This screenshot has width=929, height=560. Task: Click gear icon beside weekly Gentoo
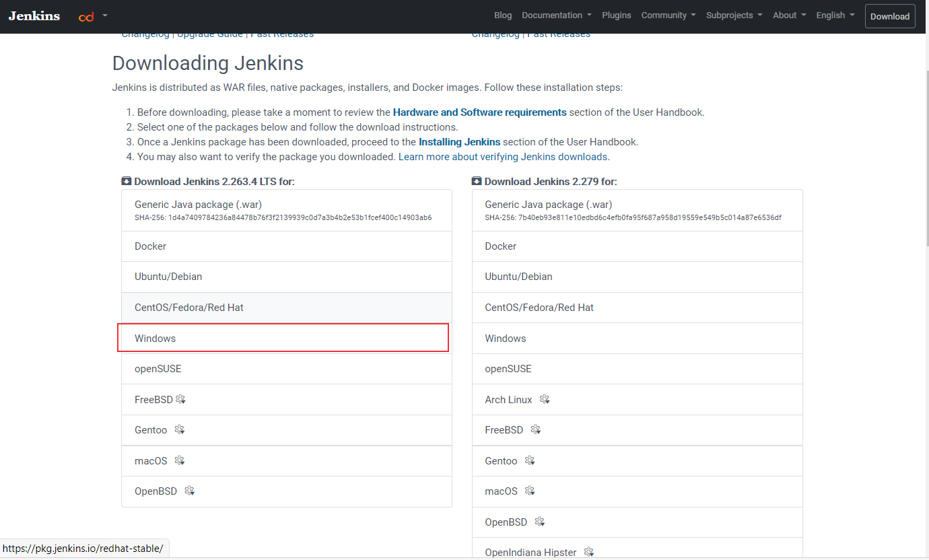pyautogui.click(x=530, y=460)
